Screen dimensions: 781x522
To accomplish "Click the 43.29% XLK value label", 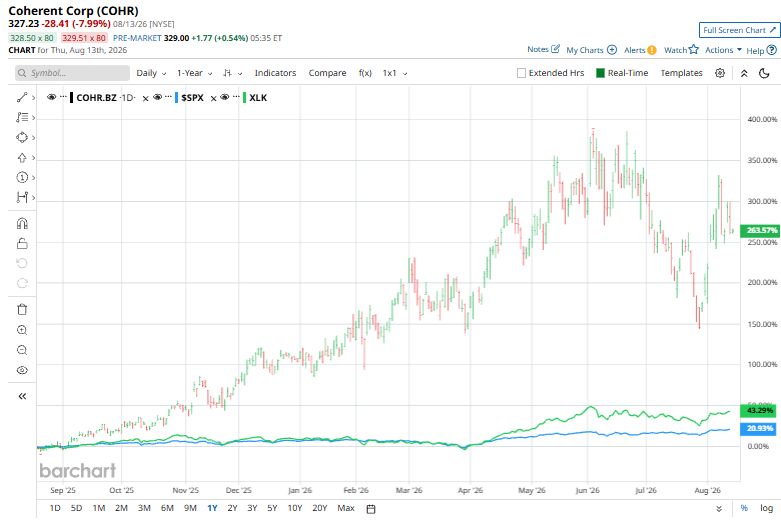I will tap(760, 410).
